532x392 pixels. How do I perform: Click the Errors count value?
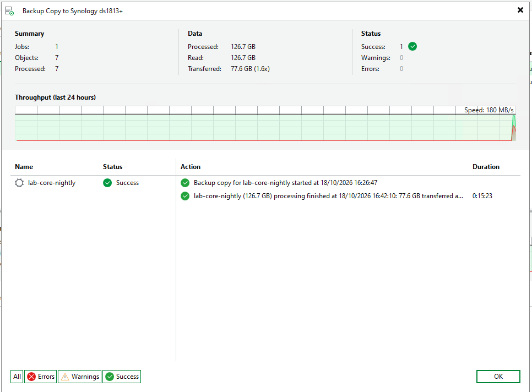point(401,69)
